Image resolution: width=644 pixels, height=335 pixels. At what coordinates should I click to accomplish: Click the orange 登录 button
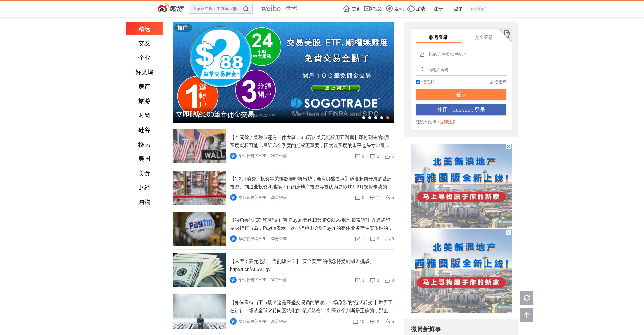tap(461, 94)
